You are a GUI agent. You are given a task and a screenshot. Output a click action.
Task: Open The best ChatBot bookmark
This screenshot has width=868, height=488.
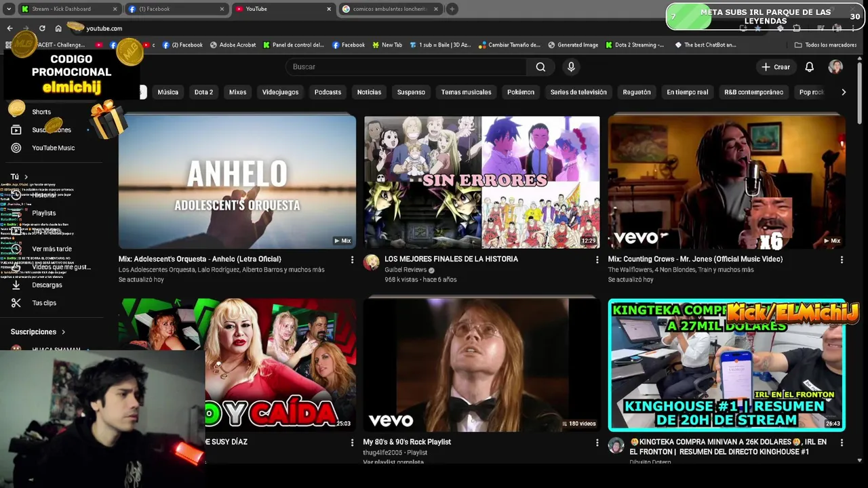(705, 45)
